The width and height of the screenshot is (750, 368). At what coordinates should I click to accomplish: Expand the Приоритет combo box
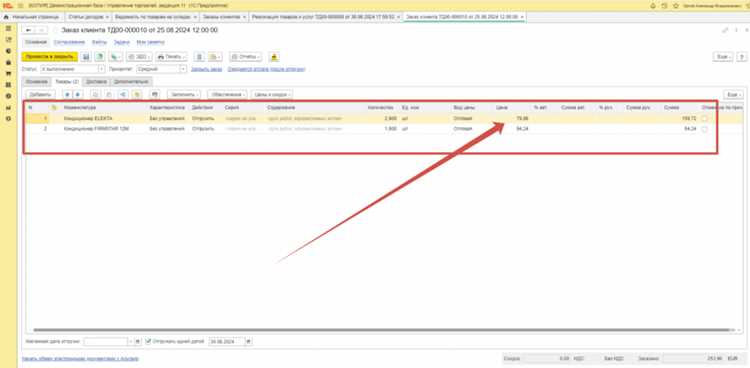coord(183,69)
